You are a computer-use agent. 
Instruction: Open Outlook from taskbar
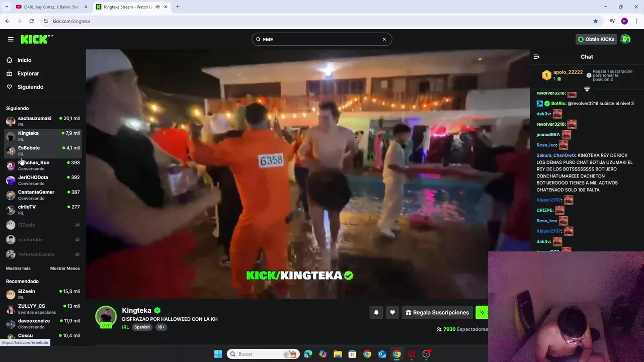(382, 354)
